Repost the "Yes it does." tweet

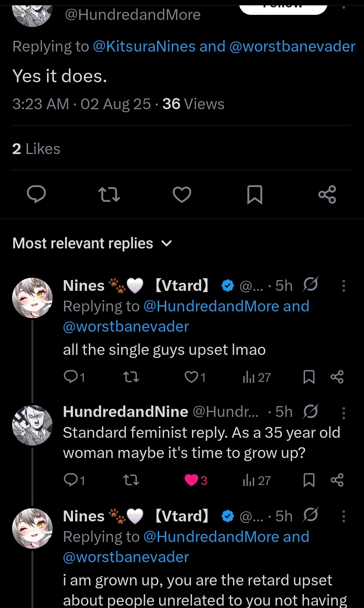pos(109,194)
